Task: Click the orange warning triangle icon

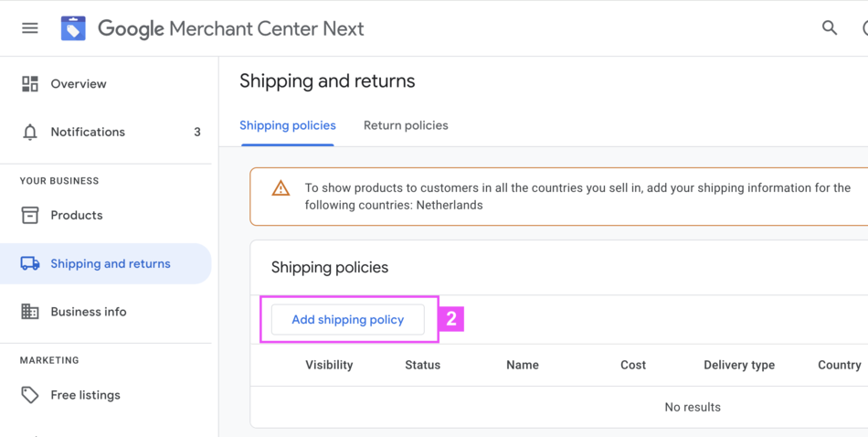Action: click(281, 188)
